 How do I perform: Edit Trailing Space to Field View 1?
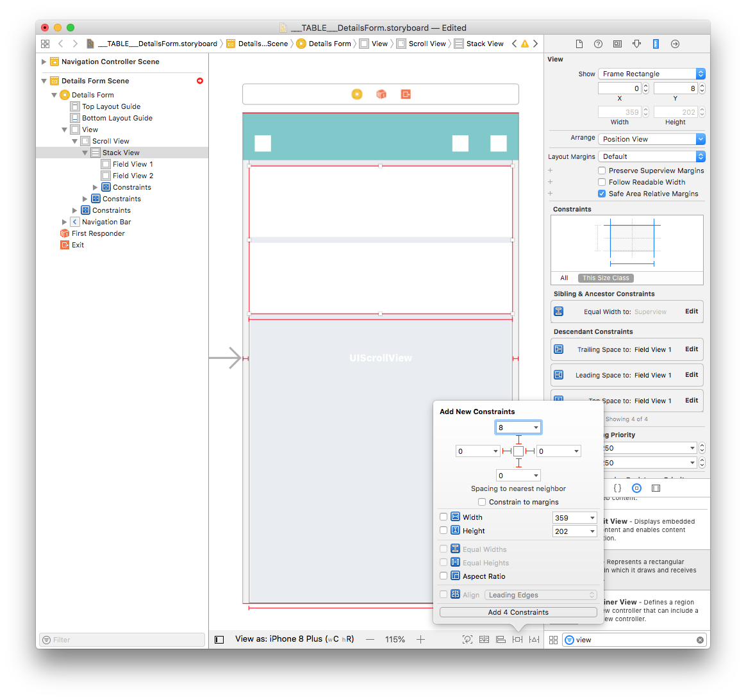coord(692,349)
